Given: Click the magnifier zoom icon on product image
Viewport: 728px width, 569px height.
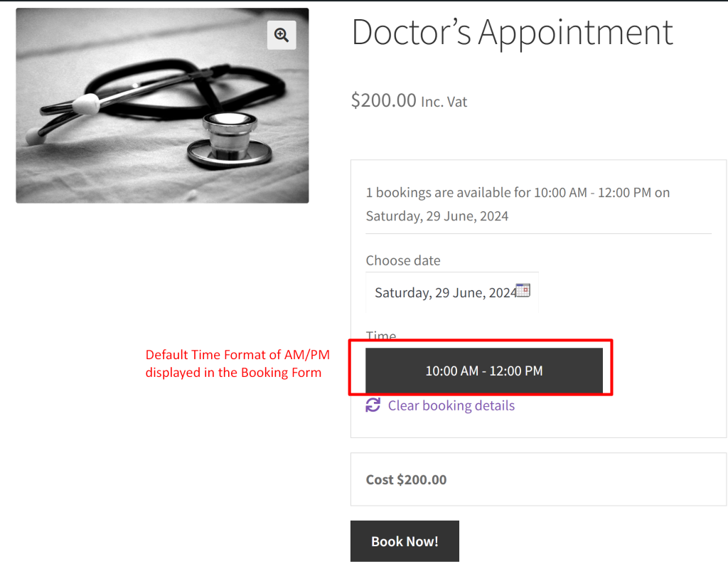Looking at the screenshot, I should click(x=282, y=35).
